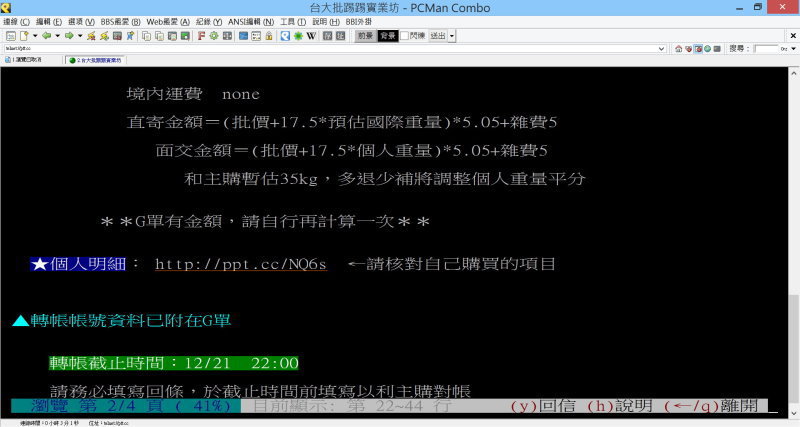Screen dimensions: 800x427
Task: Click the second yellow lightning reconnect icon
Action: (104, 36)
